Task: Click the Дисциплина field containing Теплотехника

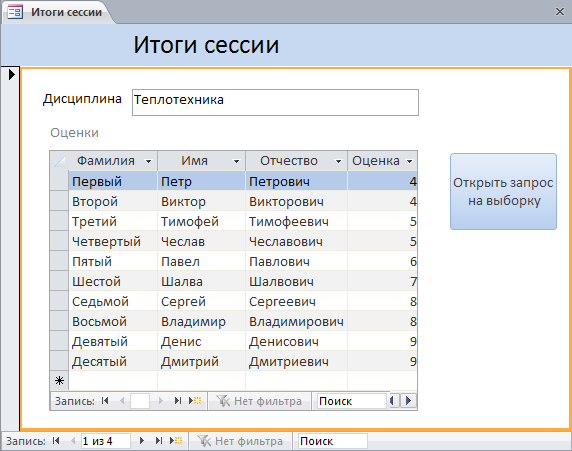Action: pyautogui.click(x=275, y=103)
